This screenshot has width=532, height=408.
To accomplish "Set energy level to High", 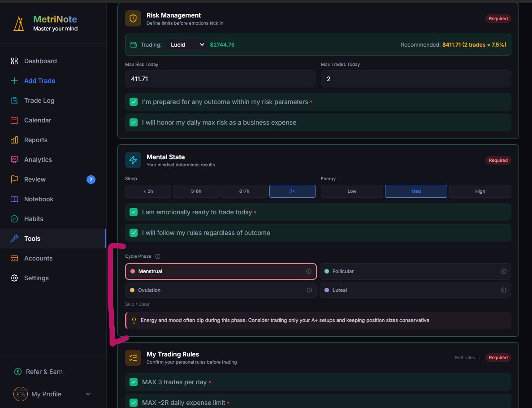I will [x=480, y=191].
